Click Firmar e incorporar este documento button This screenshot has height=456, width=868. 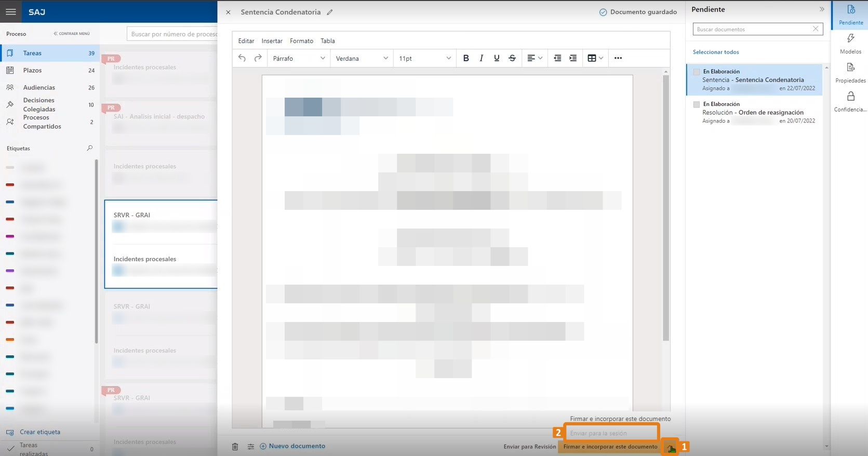pyautogui.click(x=610, y=447)
